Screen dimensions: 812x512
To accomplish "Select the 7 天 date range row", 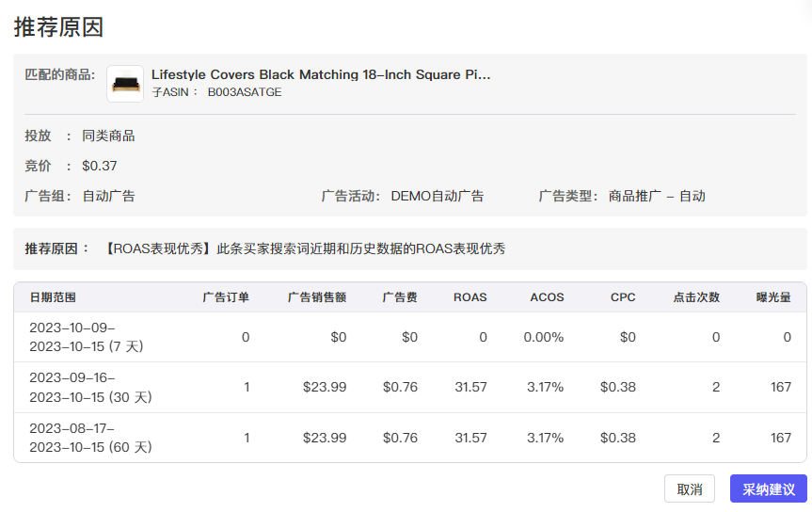I will (x=410, y=337).
